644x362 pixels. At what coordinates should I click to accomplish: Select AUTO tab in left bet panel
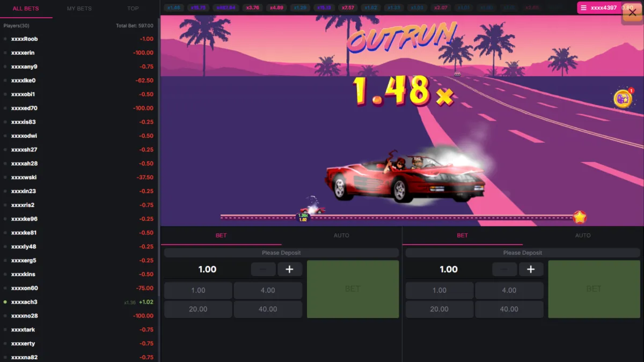point(341,235)
